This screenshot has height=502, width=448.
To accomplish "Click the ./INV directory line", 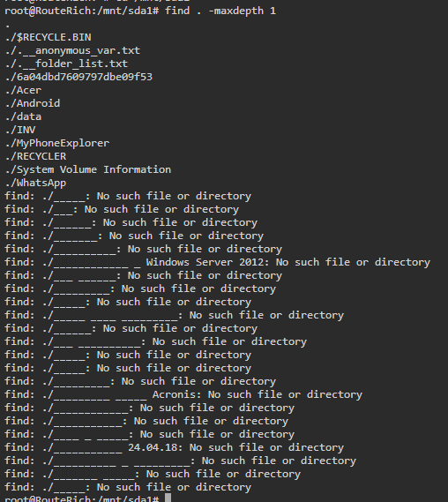I will (20, 130).
